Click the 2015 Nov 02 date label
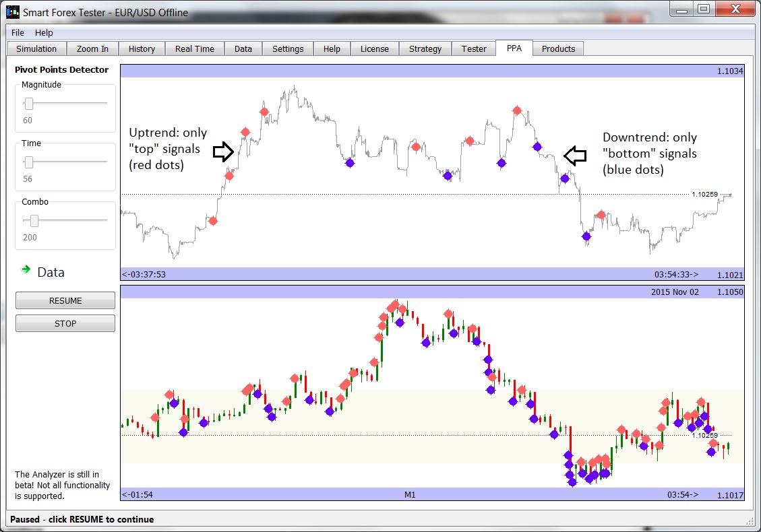761x532 pixels. 675,292
